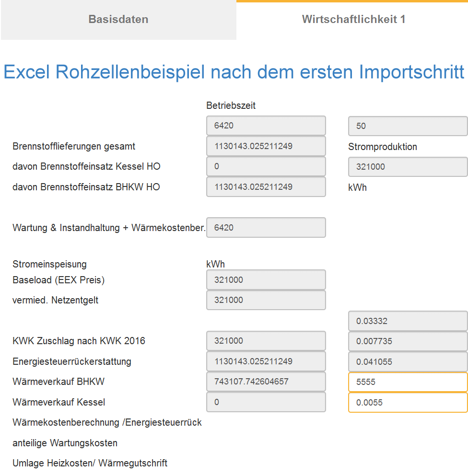This screenshot has width=468, height=476.
Task: Click the KWK Zuschlag field showing 321000
Action: point(266,341)
